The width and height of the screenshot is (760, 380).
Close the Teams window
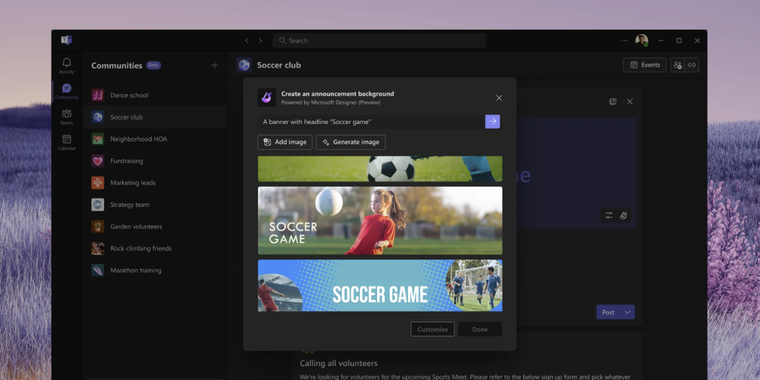[x=697, y=41]
